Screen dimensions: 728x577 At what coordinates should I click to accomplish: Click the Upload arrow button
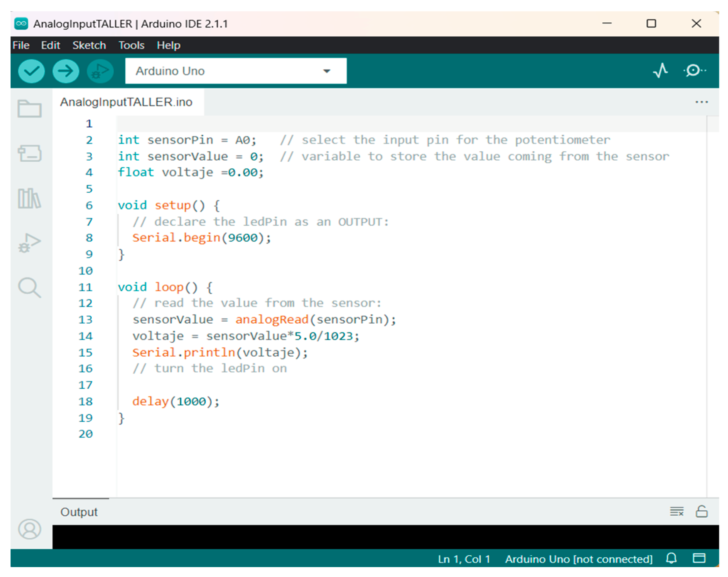pos(66,71)
